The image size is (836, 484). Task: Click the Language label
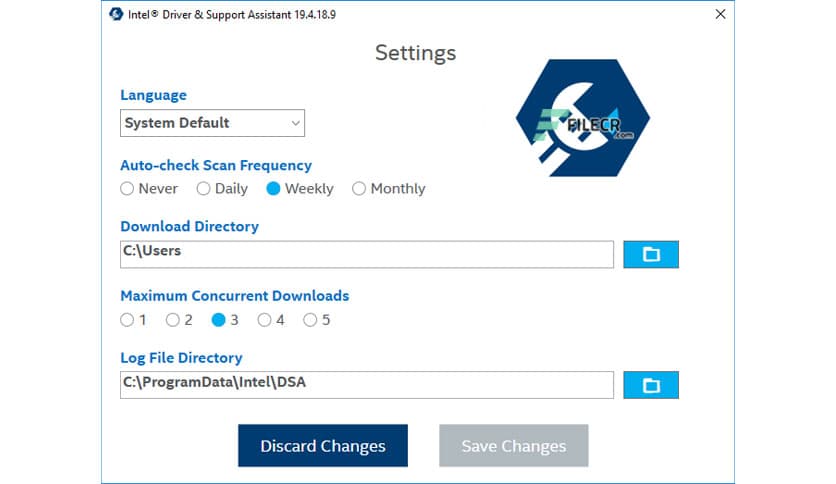point(154,95)
